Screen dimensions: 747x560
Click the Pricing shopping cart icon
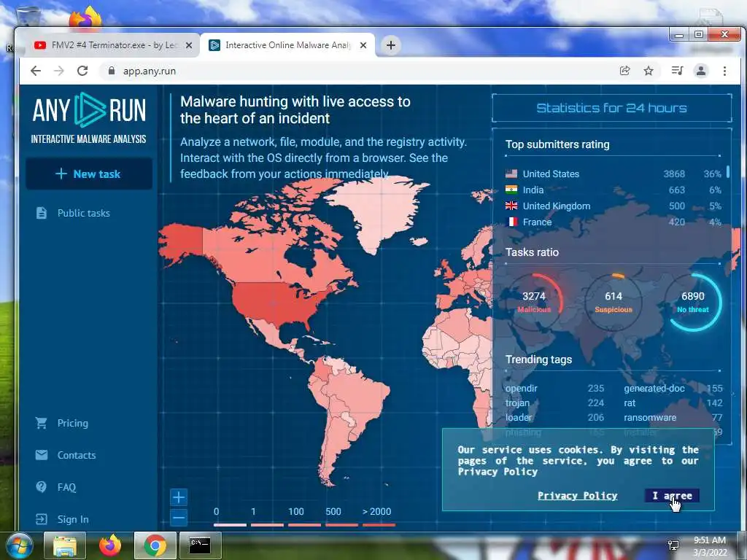tap(42, 423)
